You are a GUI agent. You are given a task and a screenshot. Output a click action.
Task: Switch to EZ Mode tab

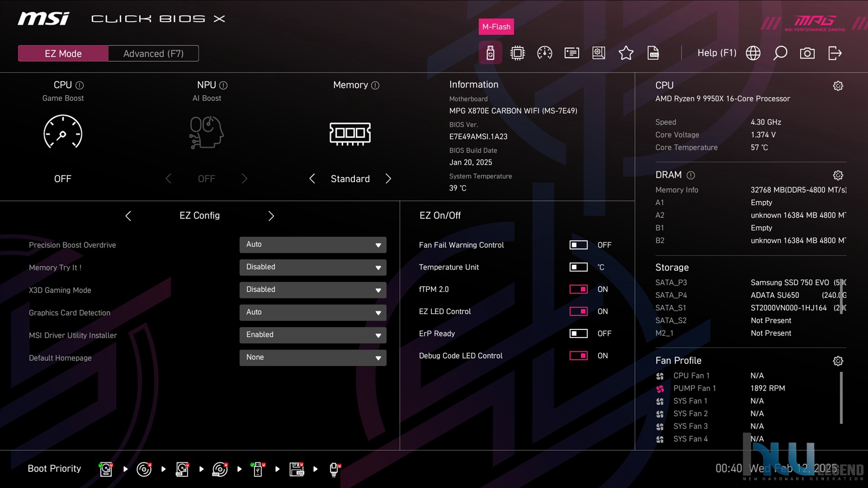63,54
